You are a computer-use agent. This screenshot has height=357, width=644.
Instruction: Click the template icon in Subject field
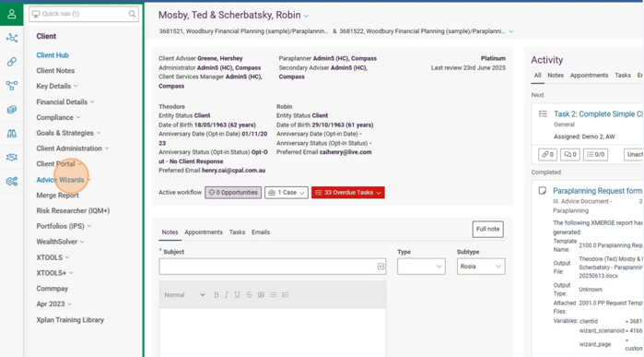click(x=381, y=267)
